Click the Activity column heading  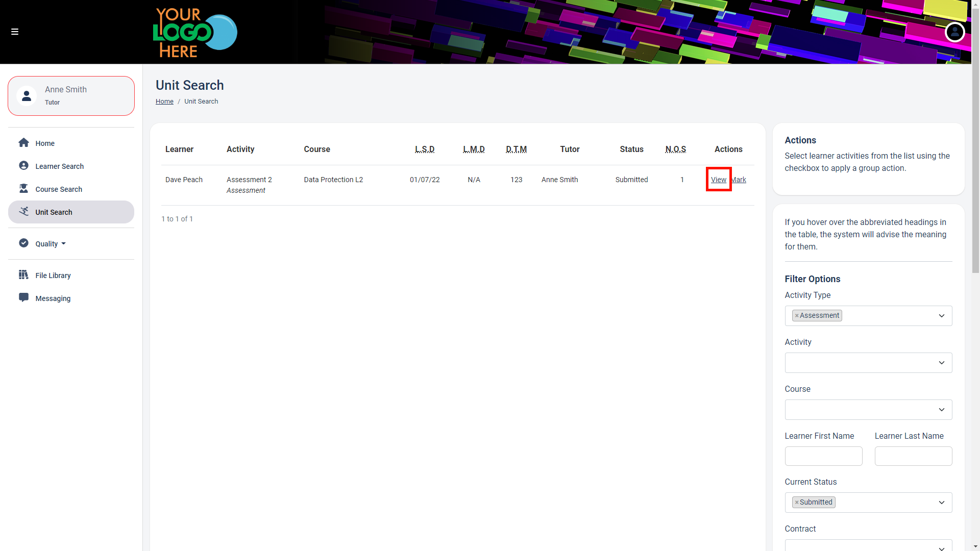(x=240, y=149)
